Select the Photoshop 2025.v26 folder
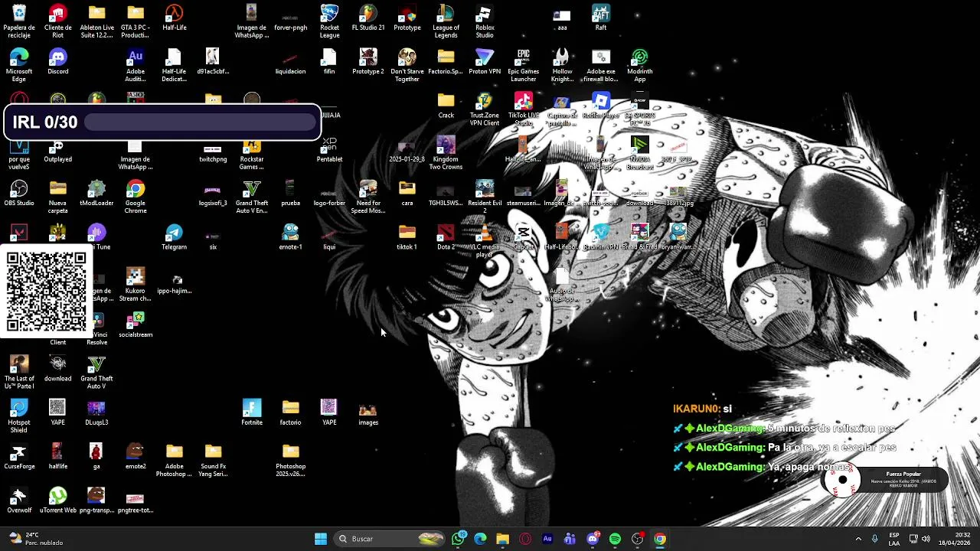 [291, 461]
